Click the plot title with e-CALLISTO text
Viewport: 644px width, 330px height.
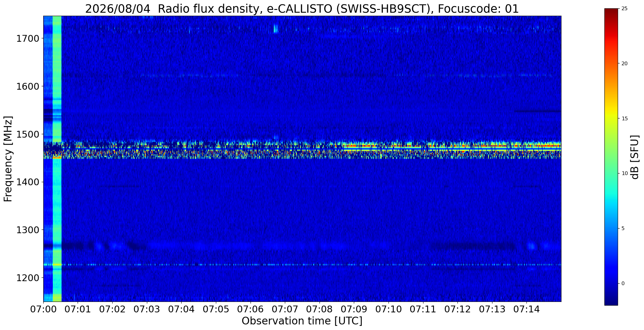click(302, 9)
